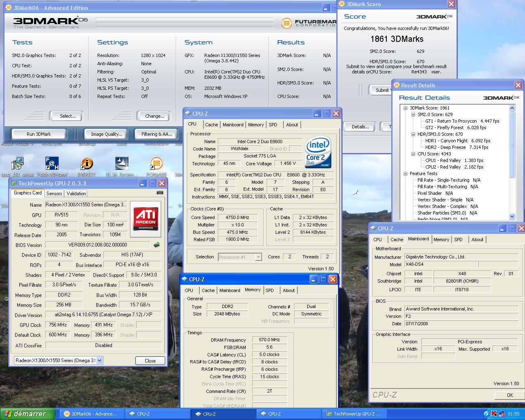Click the CPU-Z memory window title icon
The height and width of the screenshot is (420, 525).
click(x=185, y=279)
